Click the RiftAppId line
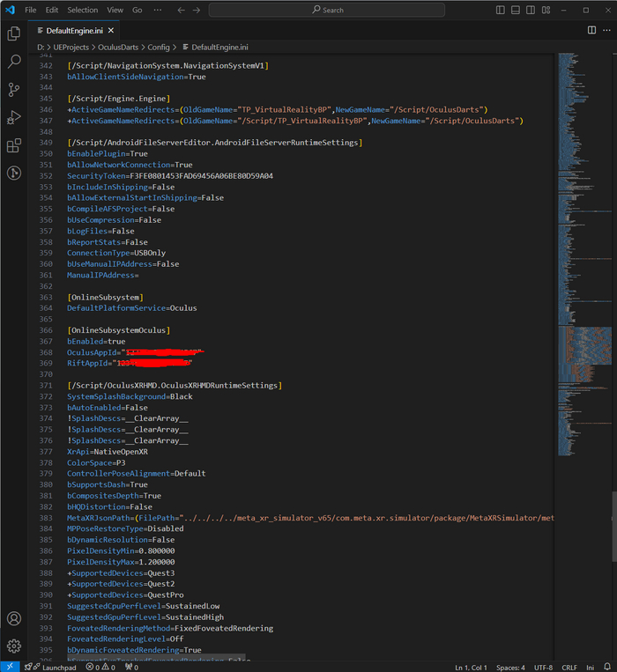Viewport: 617px width, 672px height. [130, 363]
